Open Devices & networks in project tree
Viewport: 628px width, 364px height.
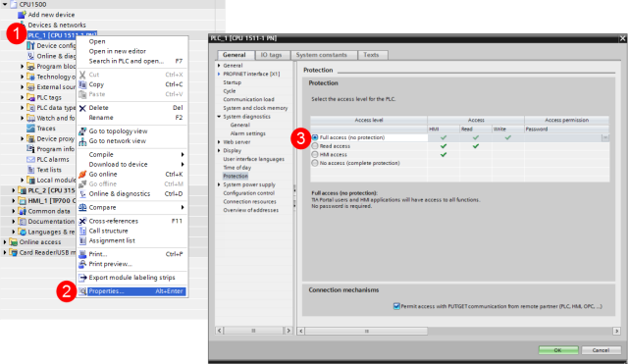coord(57,25)
